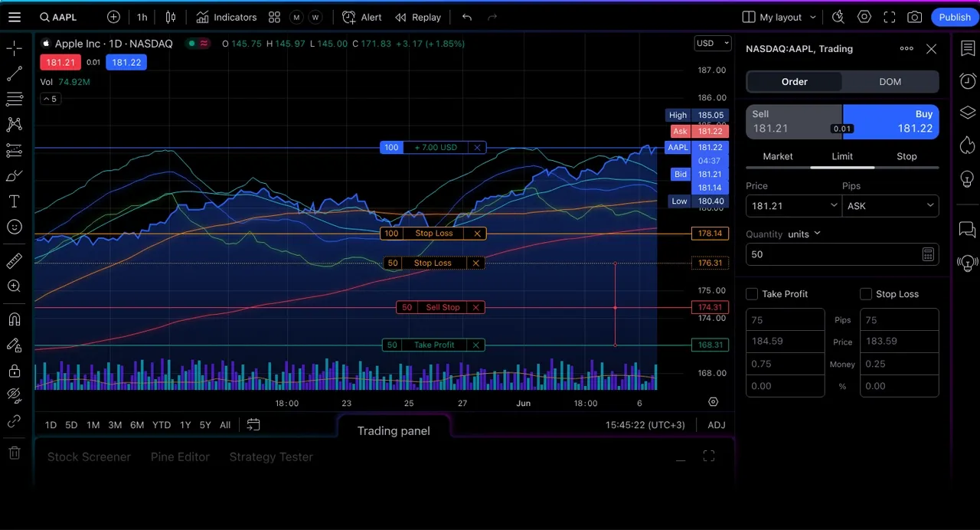Open AAPL symbol search
This screenshot has height=530, width=980.
click(x=58, y=17)
